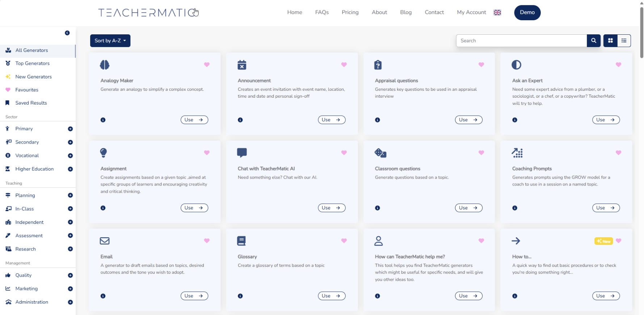Click the TeacherMatic logo
The image size is (644, 315).
[148, 13]
